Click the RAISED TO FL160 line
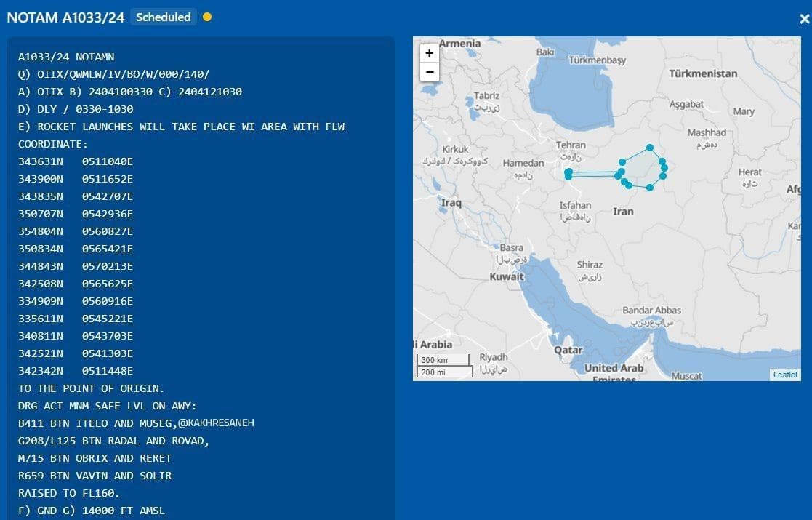The width and height of the screenshot is (812, 520). tap(69, 494)
